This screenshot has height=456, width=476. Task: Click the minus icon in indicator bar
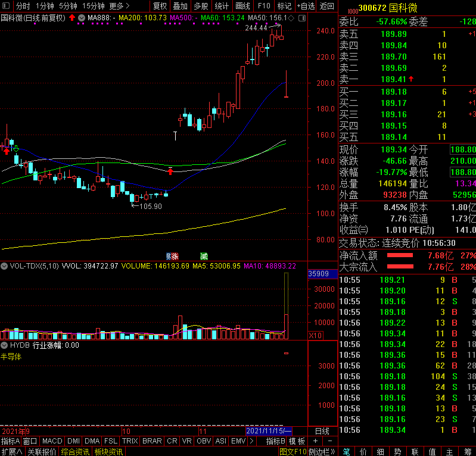click(x=328, y=441)
